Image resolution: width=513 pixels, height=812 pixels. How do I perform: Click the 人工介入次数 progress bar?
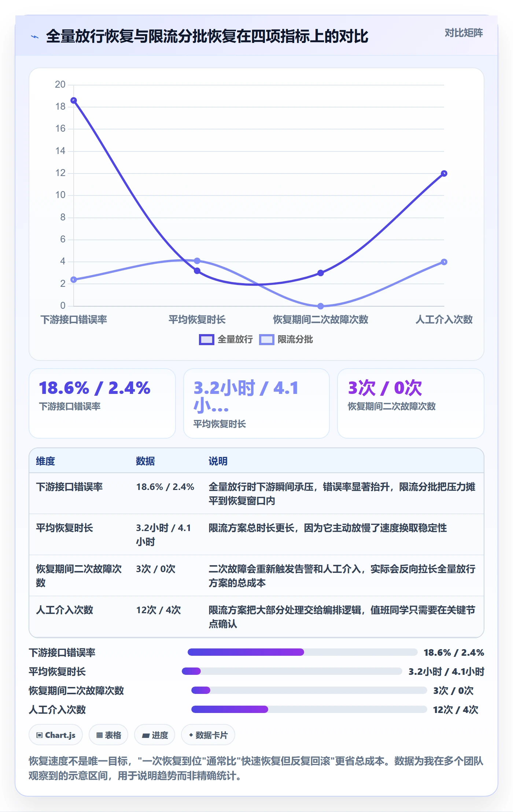click(309, 709)
